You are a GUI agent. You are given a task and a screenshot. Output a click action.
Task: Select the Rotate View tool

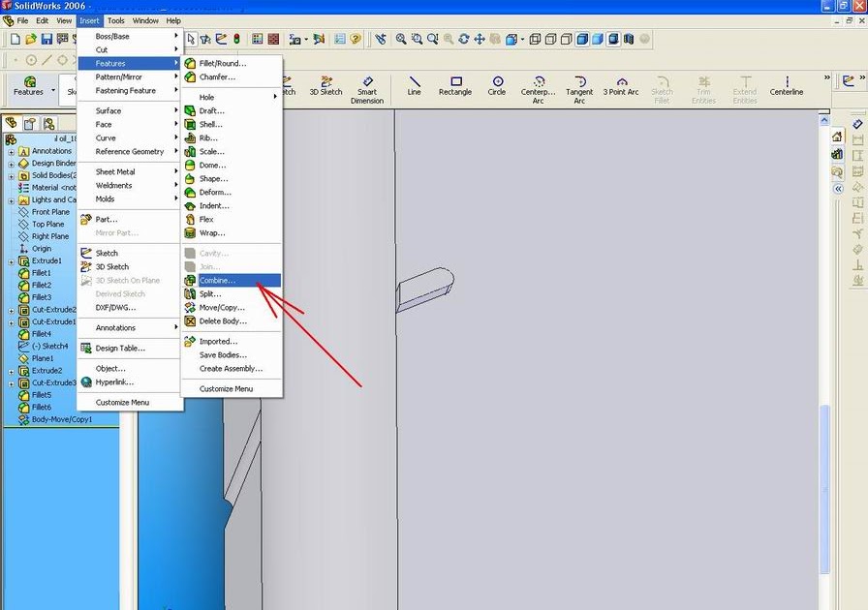pos(464,39)
